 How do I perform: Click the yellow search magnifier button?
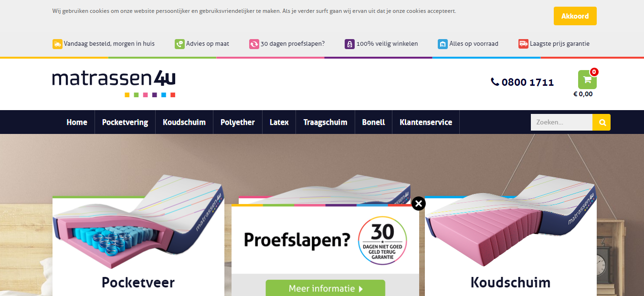pyautogui.click(x=602, y=122)
